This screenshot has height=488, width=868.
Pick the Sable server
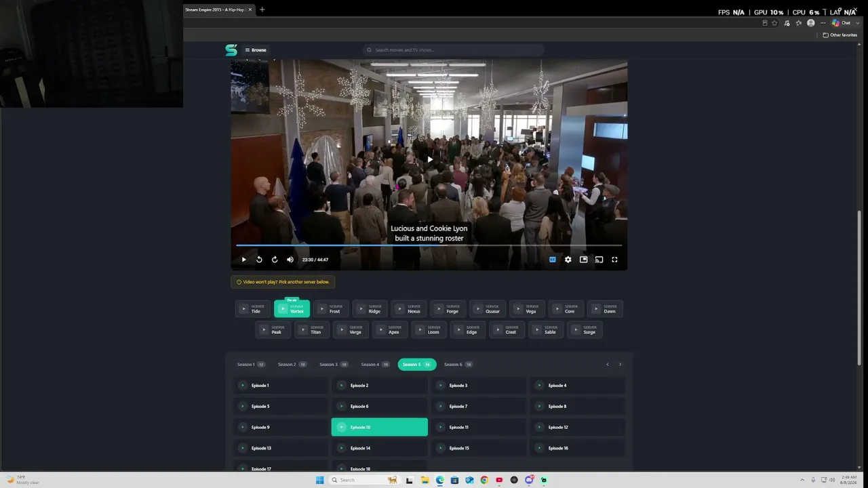[546, 330]
